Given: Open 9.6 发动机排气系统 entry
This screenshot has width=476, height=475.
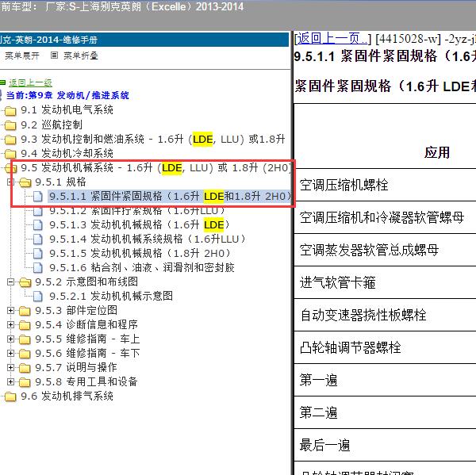Looking at the screenshot, I should click(x=67, y=396).
